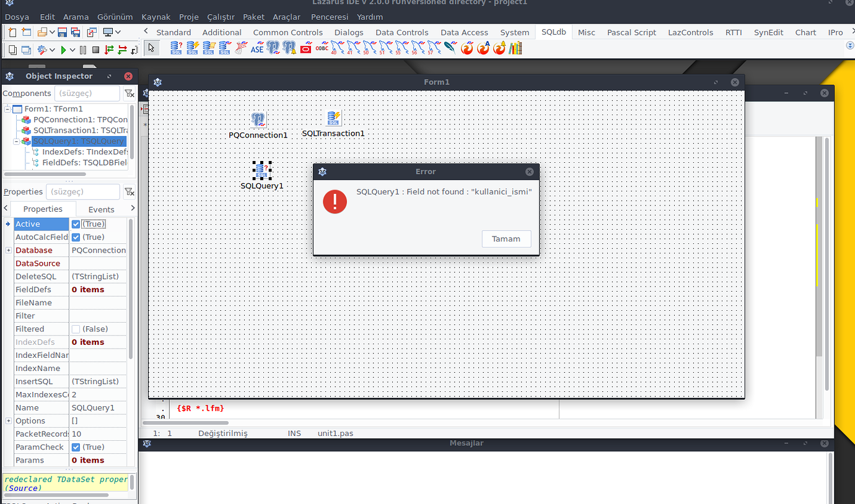
Task: Select SQLQuery1 component on the form
Action: click(x=262, y=170)
